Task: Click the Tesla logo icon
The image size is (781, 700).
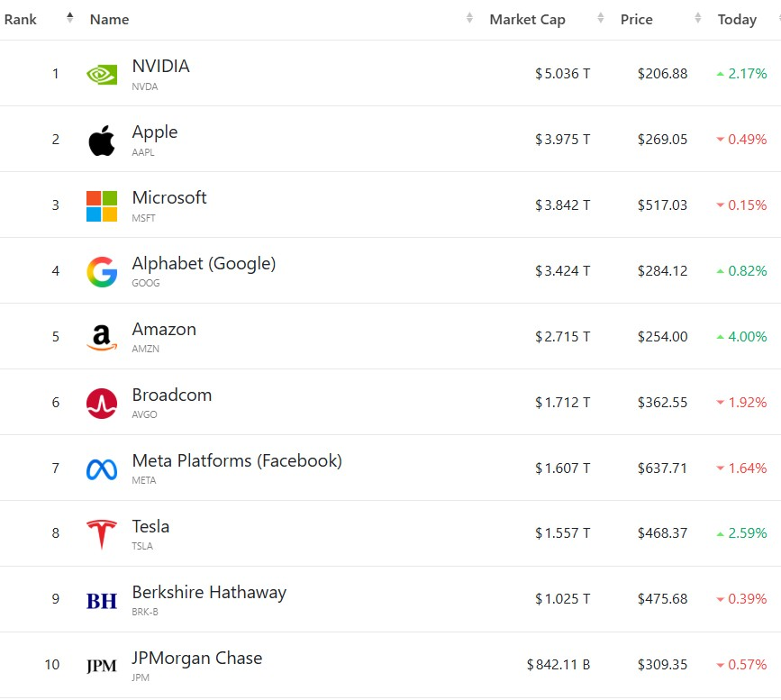Action: (x=102, y=534)
